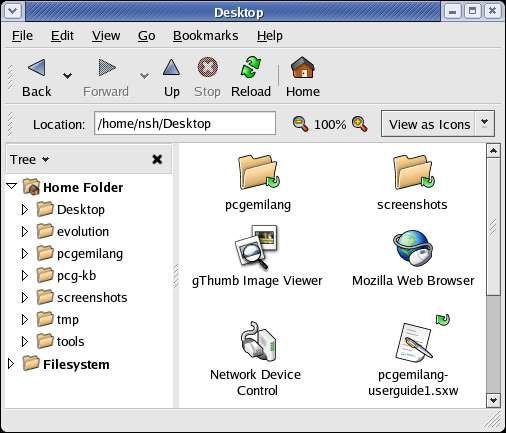506x433 pixels.
Task: Collapse the Home Folder tree node
Action: [x=12, y=186]
